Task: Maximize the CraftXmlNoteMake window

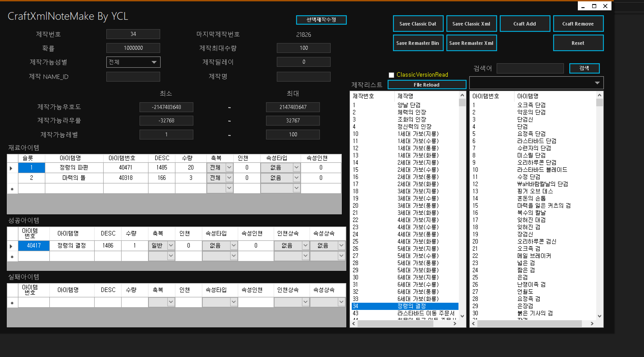Action: tap(594, 6)
